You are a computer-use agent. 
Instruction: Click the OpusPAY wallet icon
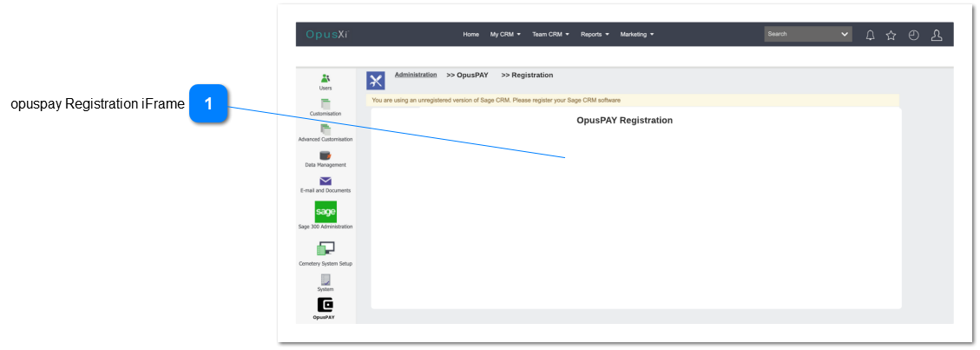[326, 305]
